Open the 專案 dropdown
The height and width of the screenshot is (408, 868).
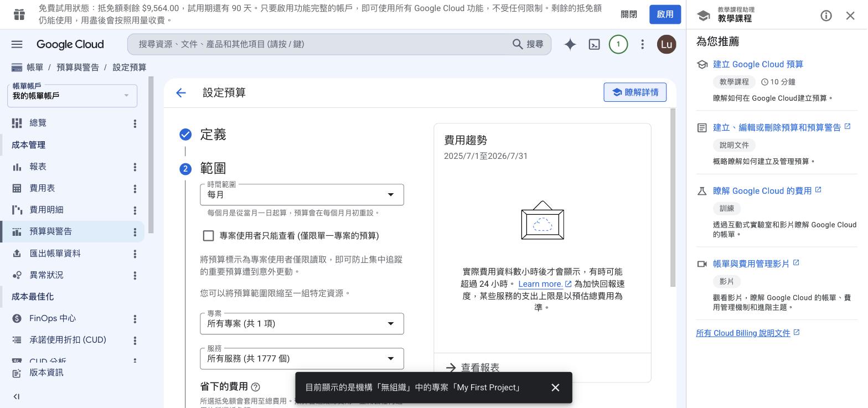point(302,324)
